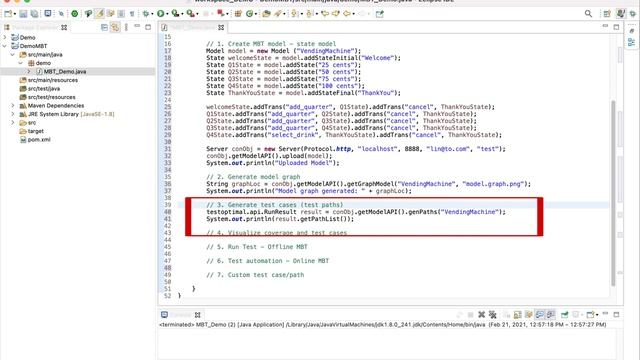
Task: Click the Java perspective icon
Action: point(621,13)
